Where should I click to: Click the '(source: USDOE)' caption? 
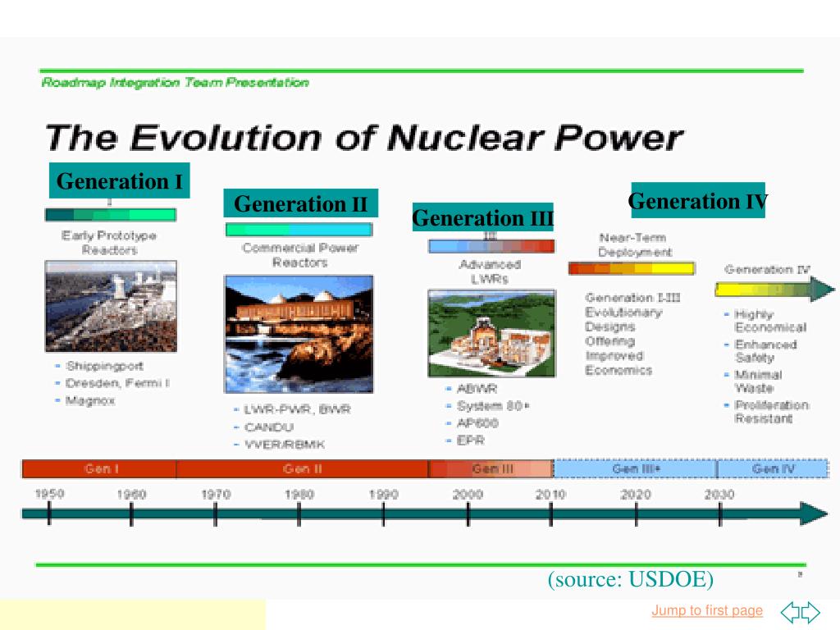pos(631,579)
